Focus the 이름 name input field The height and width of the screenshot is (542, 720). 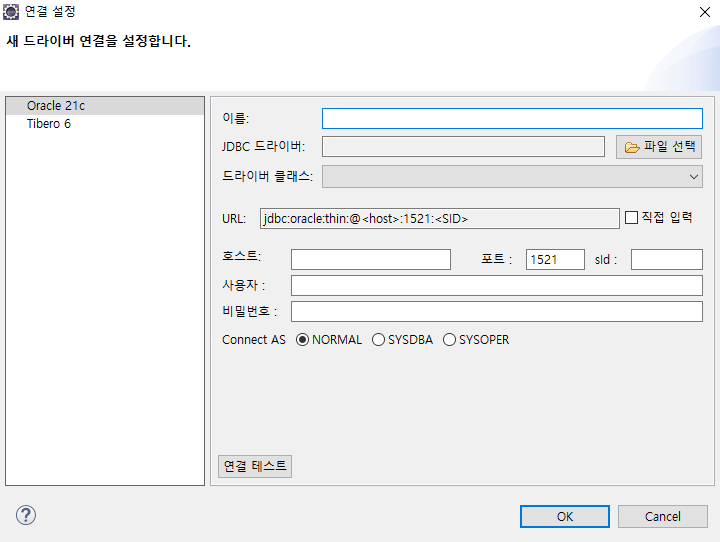pos(512,119)
